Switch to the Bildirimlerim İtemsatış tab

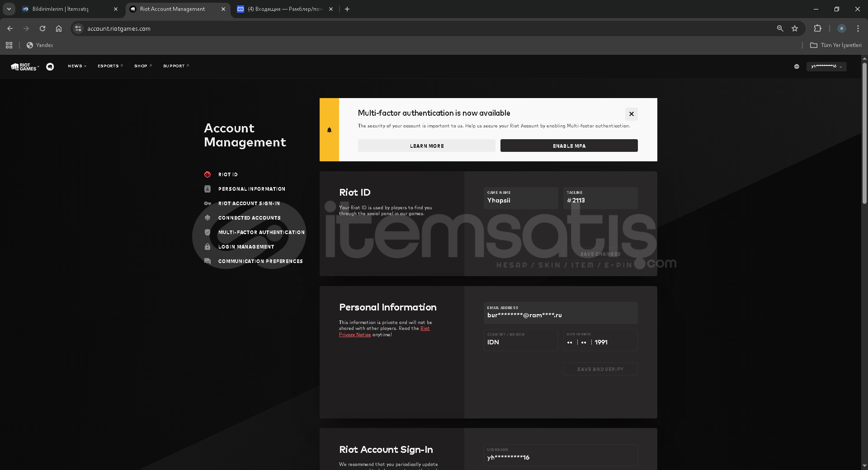pyautogui.click(x=68, y=9)
